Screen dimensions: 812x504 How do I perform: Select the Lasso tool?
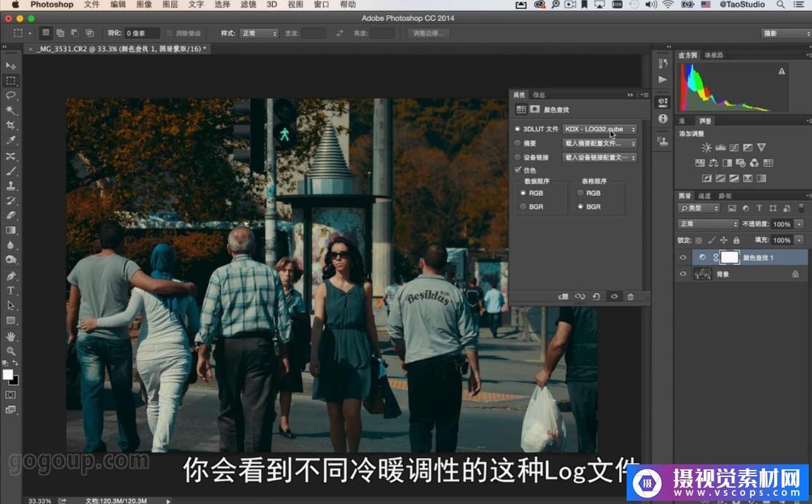click(11, 96)
